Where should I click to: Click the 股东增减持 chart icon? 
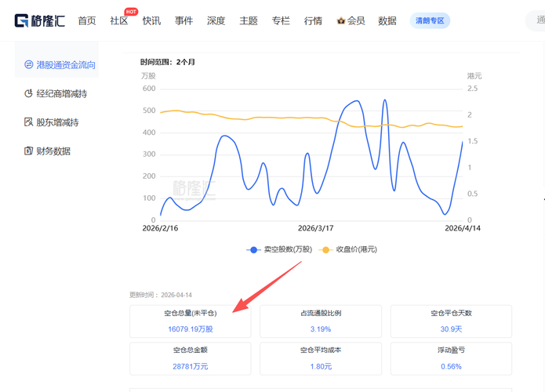pos(28,122)
